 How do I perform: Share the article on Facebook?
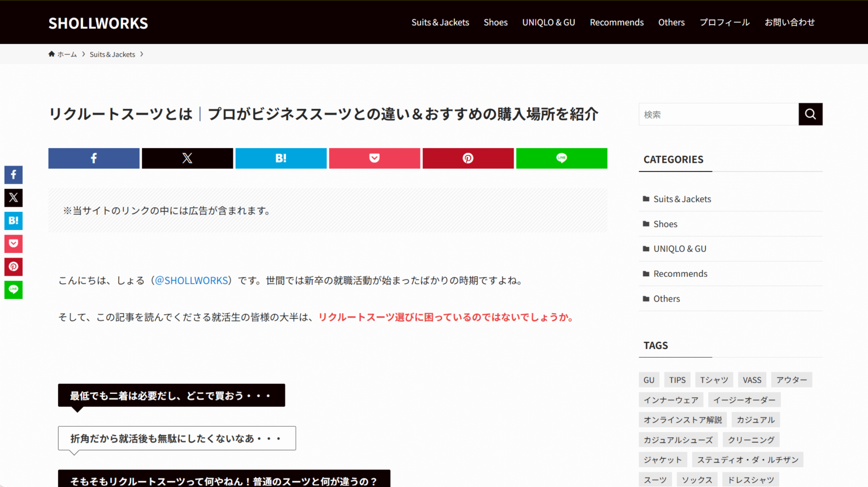(x=93, y=158)
